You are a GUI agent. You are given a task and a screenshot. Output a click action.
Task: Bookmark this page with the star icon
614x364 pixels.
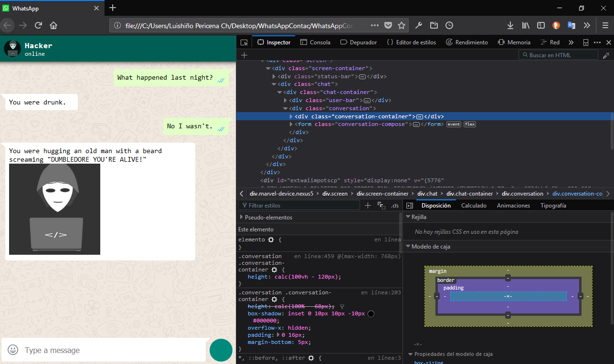tap(402, 25)
